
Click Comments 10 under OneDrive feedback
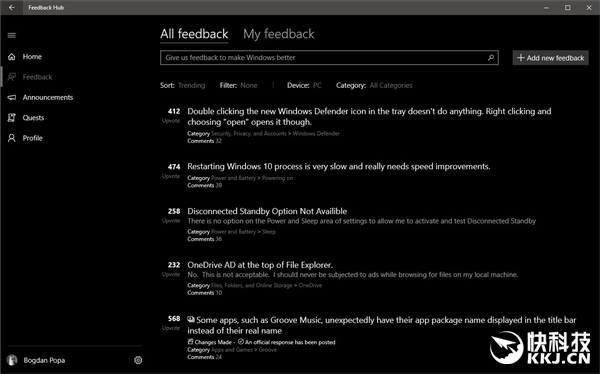(x=204, y=292)
